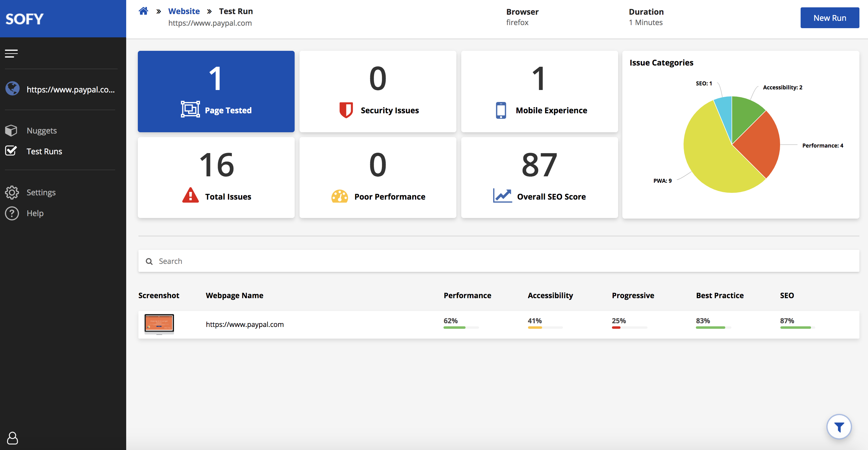Click the 41% Accessibility progress bar
The width and height of the screenshot is (868, 450).
coord(545,327)
